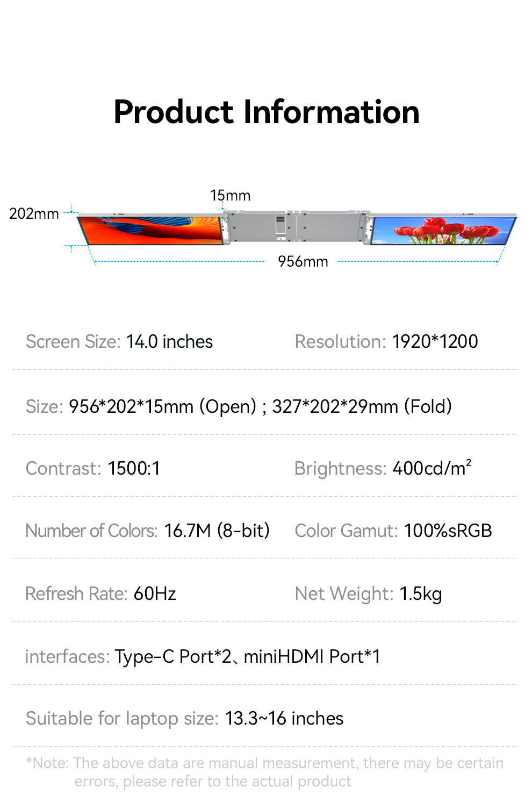Click the Number of Colors 16.7M value
Viewport: 532px width, 809px height.
tap(217, 531)
